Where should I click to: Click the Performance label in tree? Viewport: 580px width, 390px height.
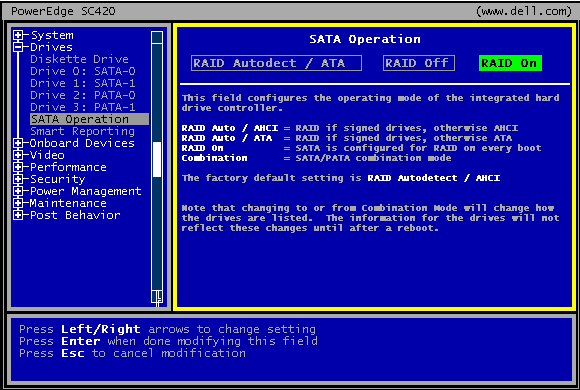(68, 167)
